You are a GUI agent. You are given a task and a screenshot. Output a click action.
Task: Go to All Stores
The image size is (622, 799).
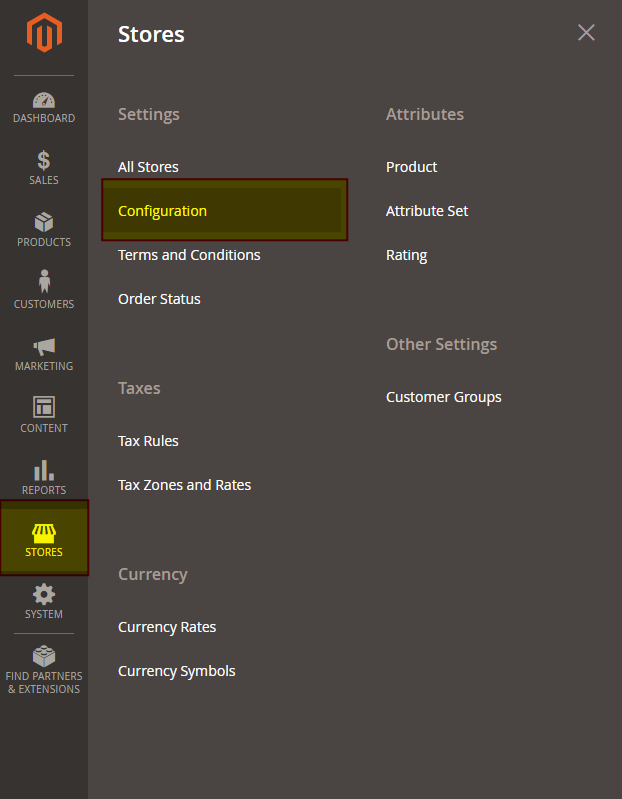148,167
